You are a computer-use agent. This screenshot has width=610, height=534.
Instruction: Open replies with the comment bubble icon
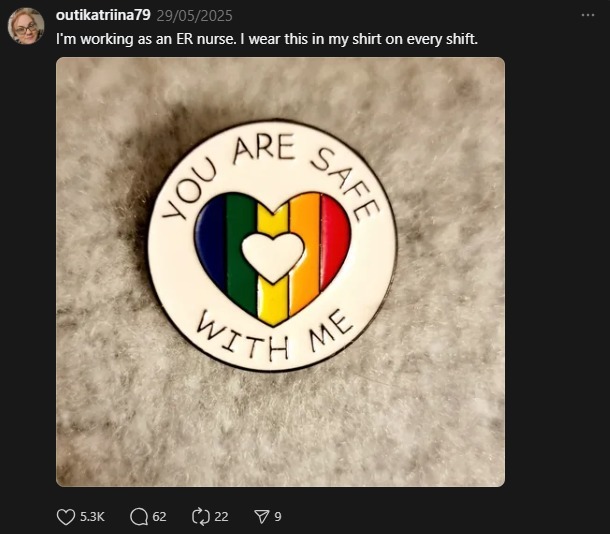pyautogui.click(x=139, y=517)
